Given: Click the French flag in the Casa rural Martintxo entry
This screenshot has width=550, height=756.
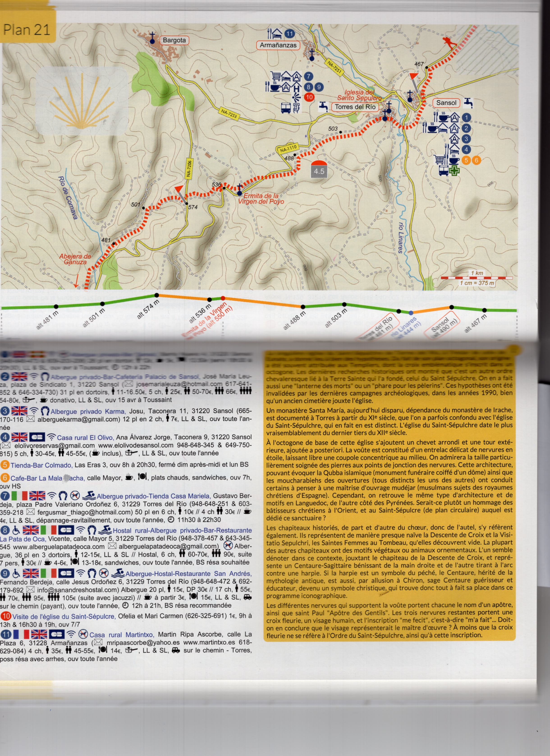Looking at the screenshot, I should 21,634.
